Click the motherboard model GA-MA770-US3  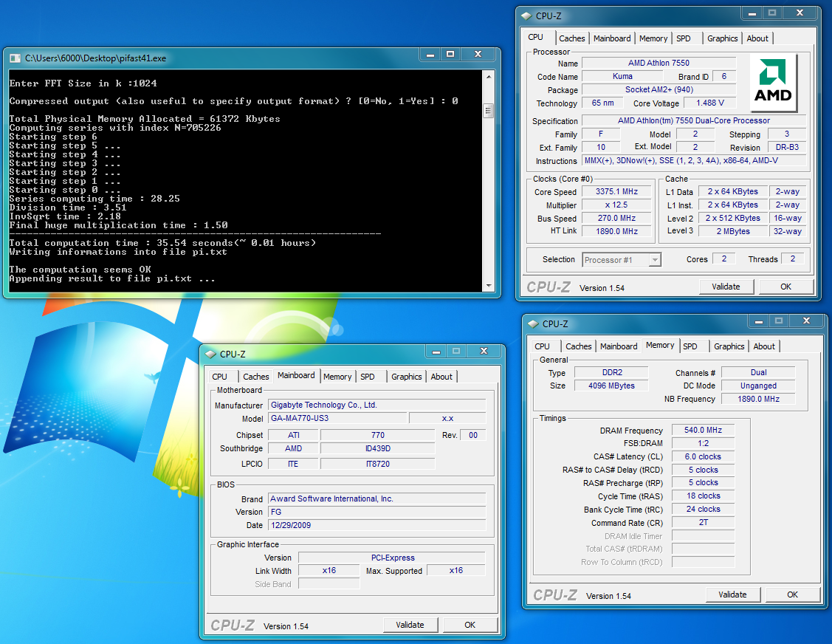coord(337,418)
